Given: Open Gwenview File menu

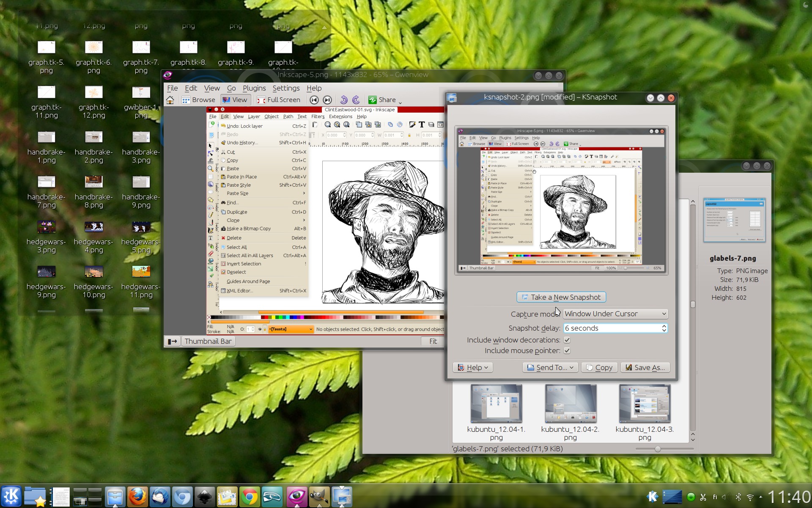Looking at the screenshot, I should 172,88.
